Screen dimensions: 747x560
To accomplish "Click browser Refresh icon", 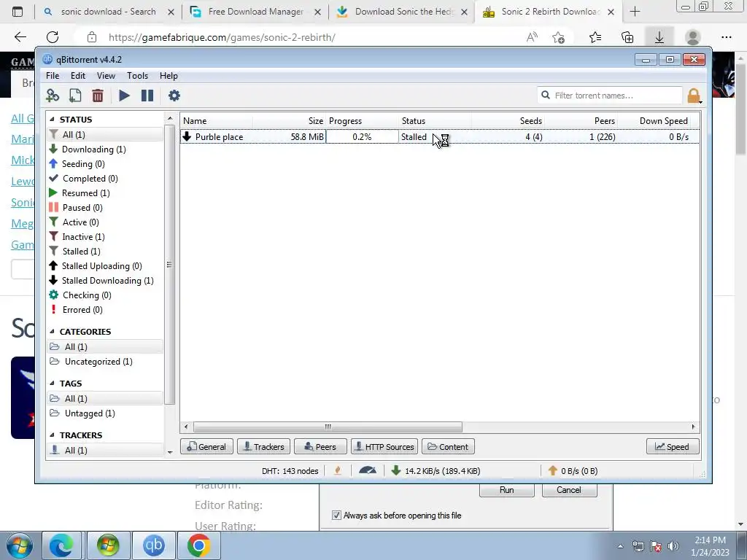I will (53, 37).
